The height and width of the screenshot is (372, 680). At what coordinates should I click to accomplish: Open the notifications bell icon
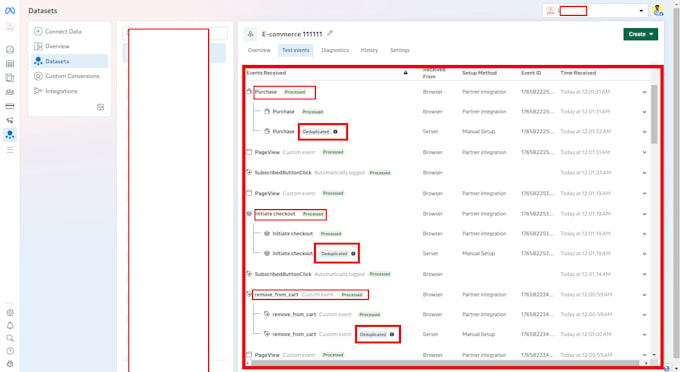[10, 325]
